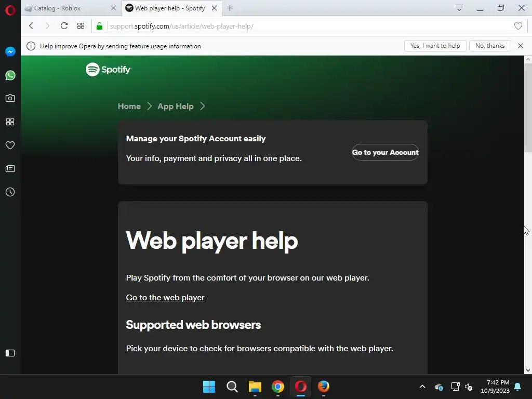This screenshot has height=399, width=532.
Task: Open Speed Dial from sidebar
Action: 10,122
